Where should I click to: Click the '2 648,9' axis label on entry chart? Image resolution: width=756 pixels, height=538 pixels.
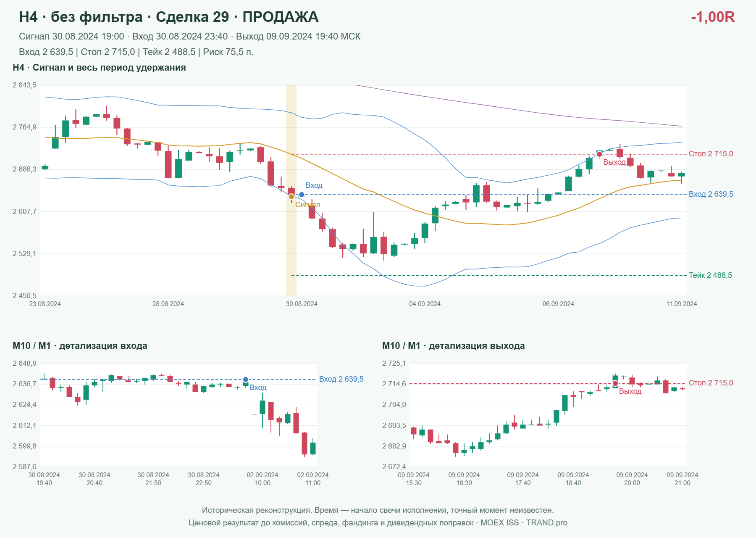[25, 364]
